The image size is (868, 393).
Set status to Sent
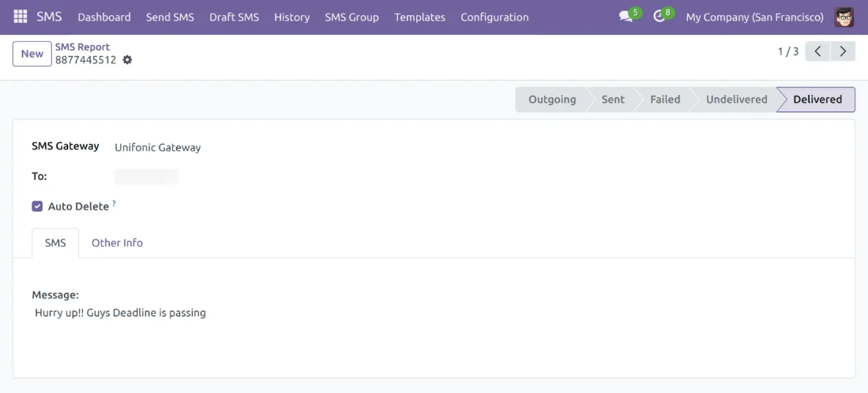[613, 99]
